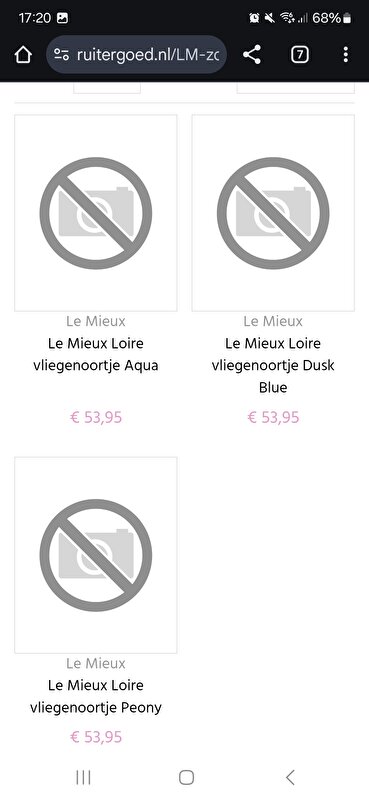
Task: Tap the browser home icon
Action: pyautogui.click(x=23, y=55)
